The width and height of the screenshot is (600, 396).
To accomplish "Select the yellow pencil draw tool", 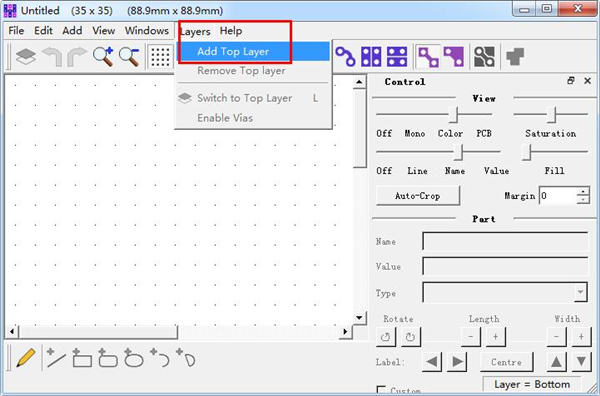I will (25, 358).
